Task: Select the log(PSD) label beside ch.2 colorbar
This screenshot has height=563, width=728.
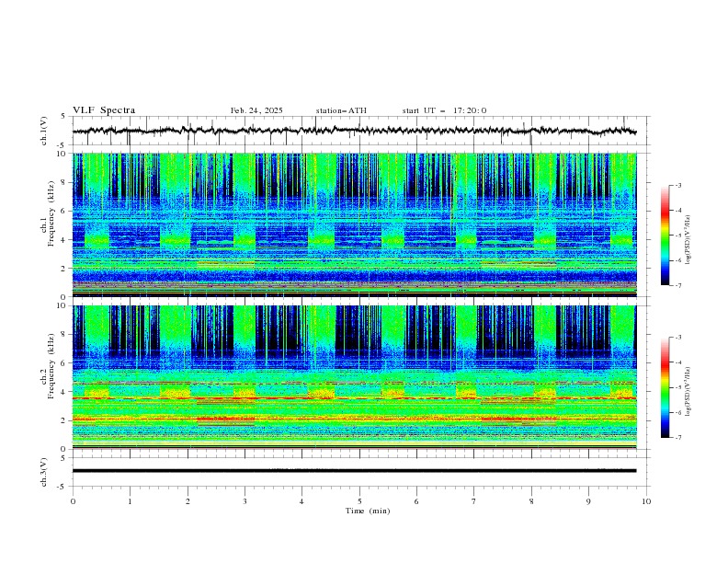Action: 688,392
